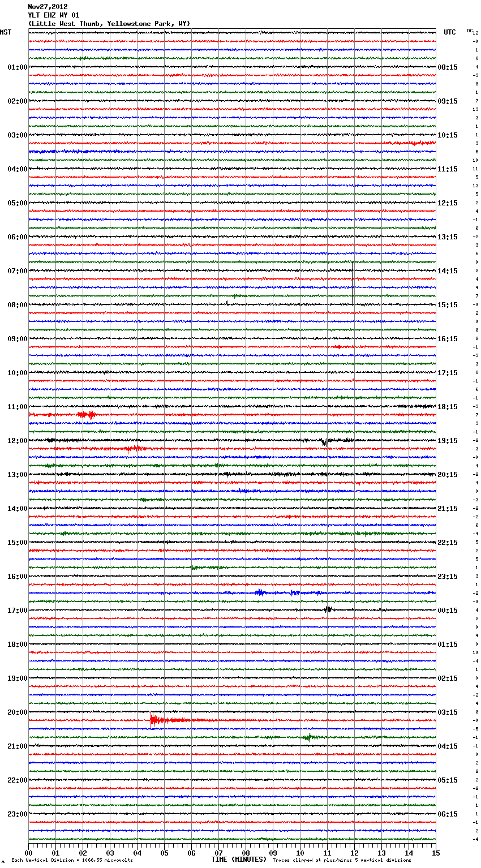This screenshot has width=481, height=868.
Task: Click the "18:15" UTC time label
Action: 448,407
